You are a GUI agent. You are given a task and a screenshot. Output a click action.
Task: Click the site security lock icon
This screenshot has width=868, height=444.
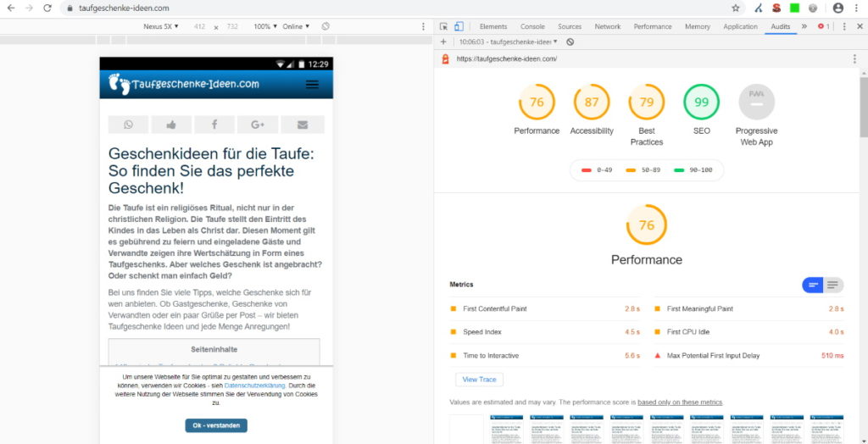click(x=70, y=8)
